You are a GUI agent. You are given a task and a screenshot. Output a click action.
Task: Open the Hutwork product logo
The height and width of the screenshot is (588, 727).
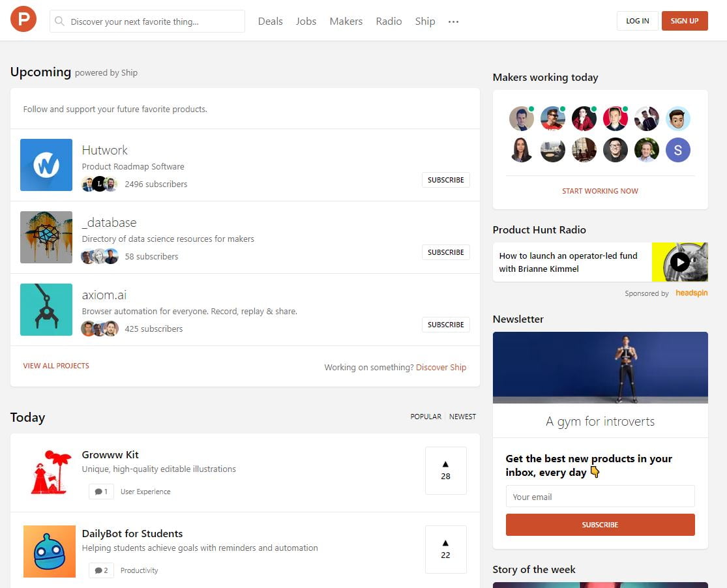[46, 165]
